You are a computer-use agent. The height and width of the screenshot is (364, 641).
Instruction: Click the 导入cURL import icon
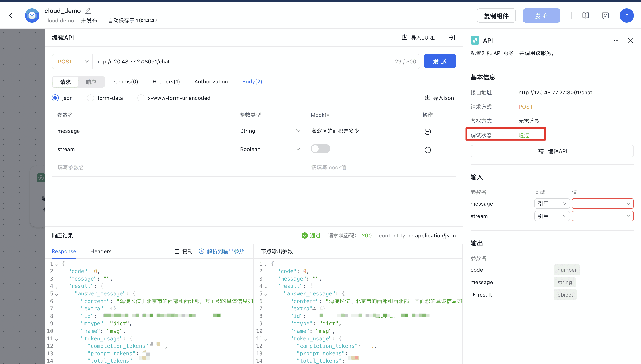(x=404, y=38)
